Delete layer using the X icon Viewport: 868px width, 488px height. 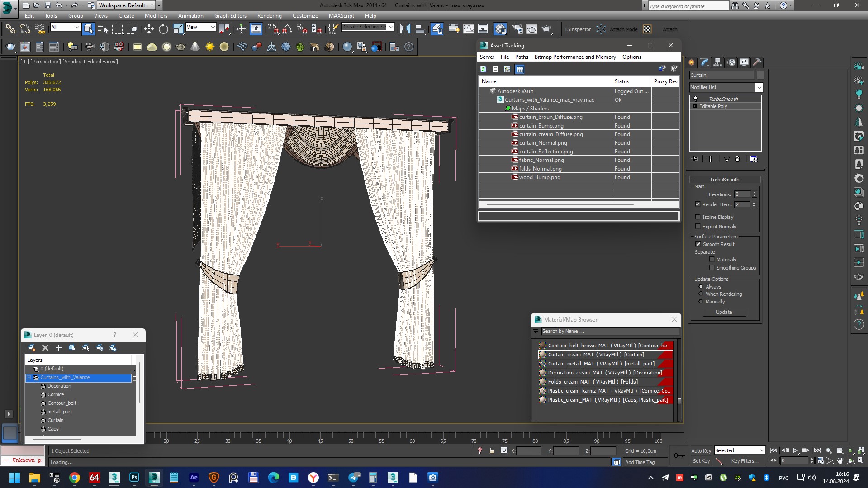(45, 348)
